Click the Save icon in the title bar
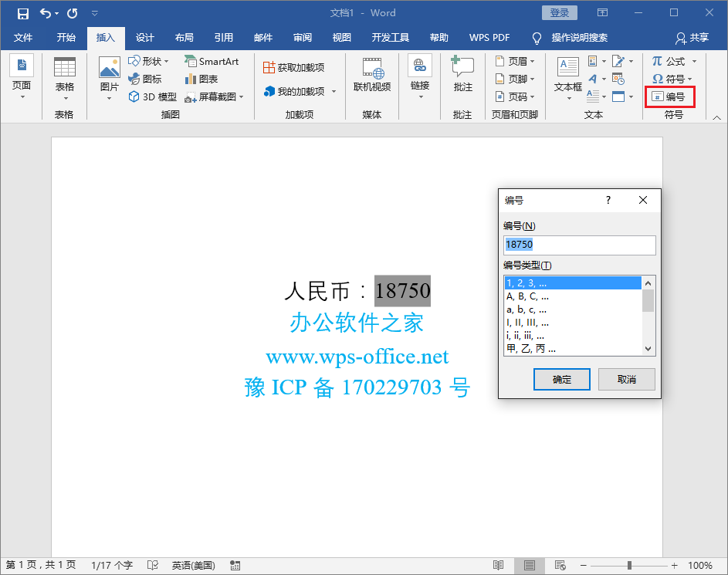Screen dimensions: 728x575 22,13
